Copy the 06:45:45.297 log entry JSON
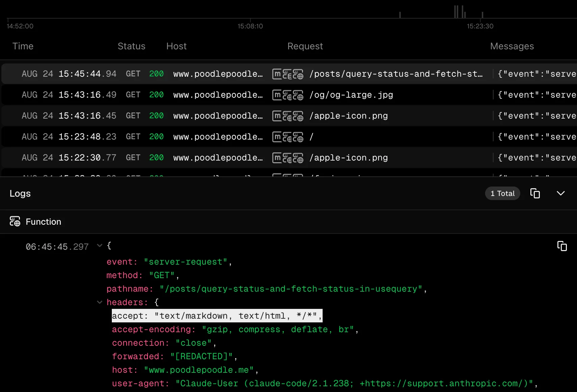The height and width of the screenshot is (392, 577). point(562,246)
